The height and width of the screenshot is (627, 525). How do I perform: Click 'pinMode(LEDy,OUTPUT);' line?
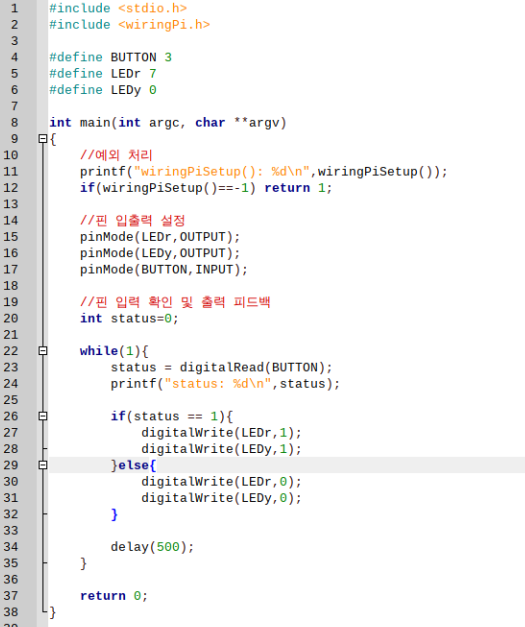160,253
